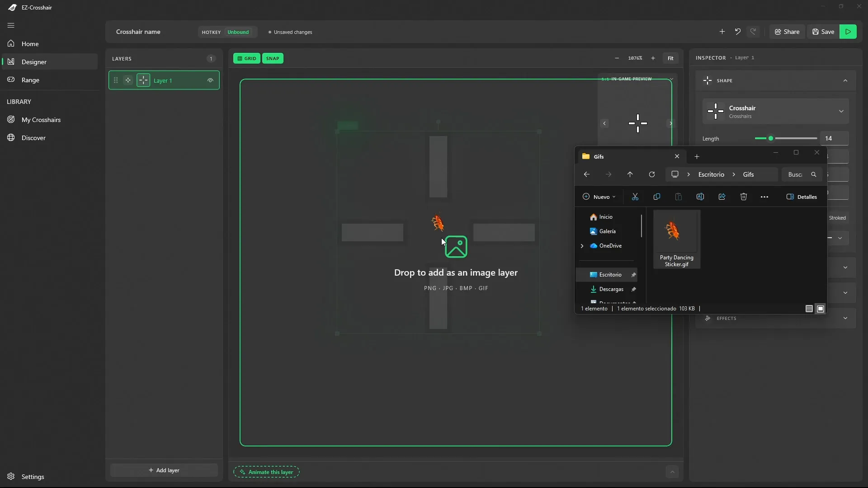Image resolution: width=868 pixels, height=488 pixels.
Task: Open My Crosshairs library
Action: (x=50, y=120)
